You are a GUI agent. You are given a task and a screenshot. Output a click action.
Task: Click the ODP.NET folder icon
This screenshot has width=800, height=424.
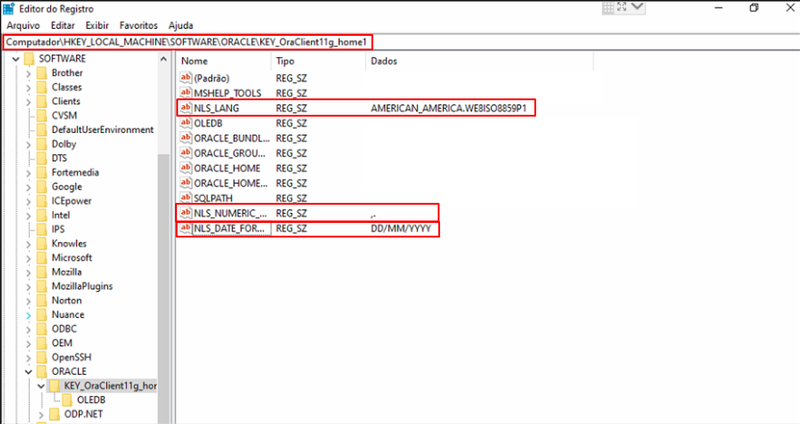(x=55, y=414)
